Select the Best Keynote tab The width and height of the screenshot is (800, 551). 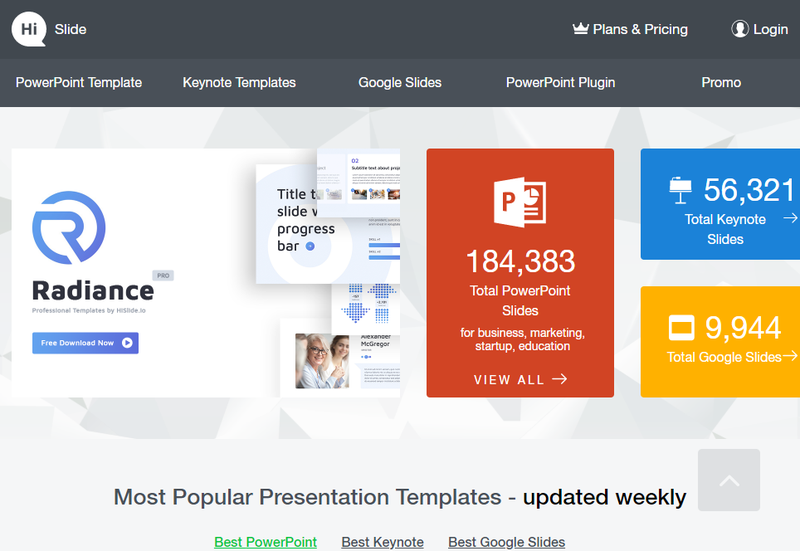(x=382, y=542)
